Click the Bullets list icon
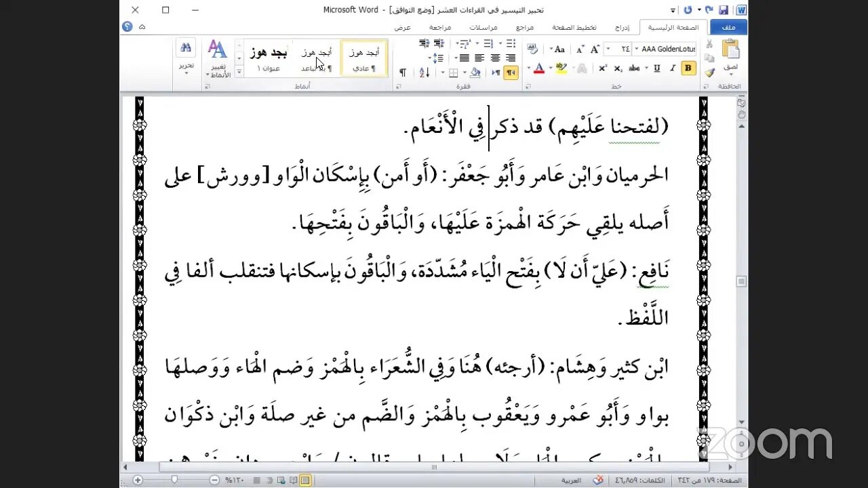 pos(511,43)
